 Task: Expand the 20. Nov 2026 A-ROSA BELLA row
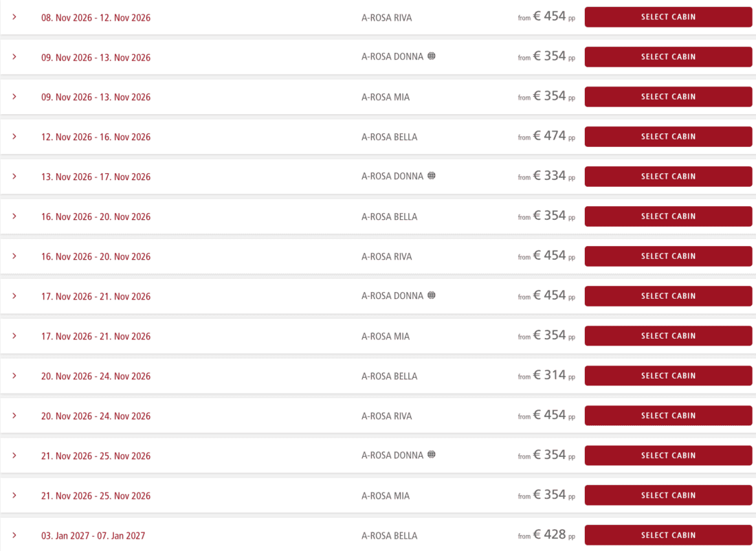(x=14, y=376)
